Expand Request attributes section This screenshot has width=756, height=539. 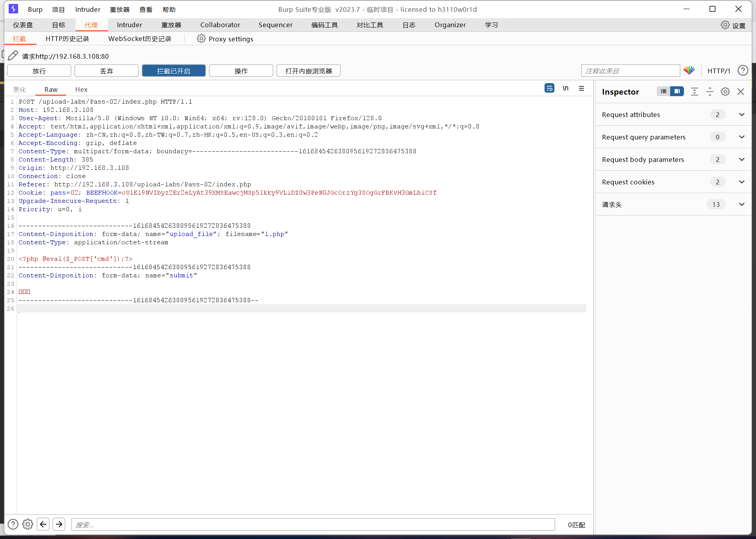click(741, 115)
